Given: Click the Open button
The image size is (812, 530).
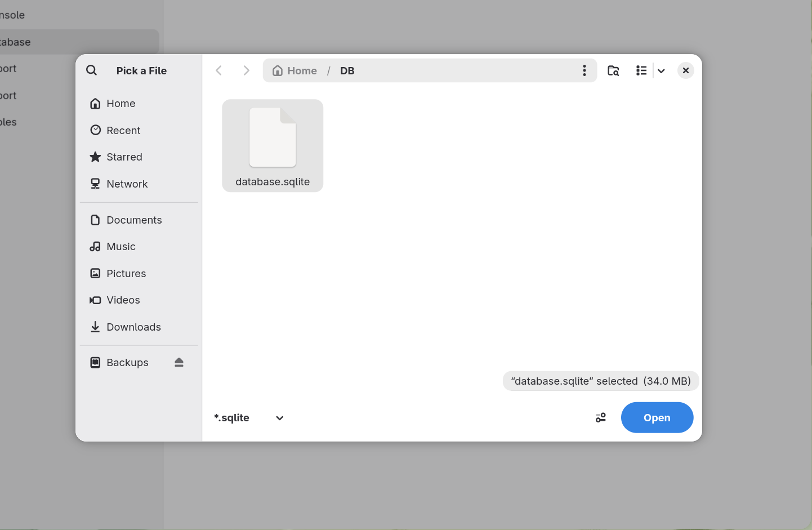Looking at the screenshot, I should tap(657, 417).
